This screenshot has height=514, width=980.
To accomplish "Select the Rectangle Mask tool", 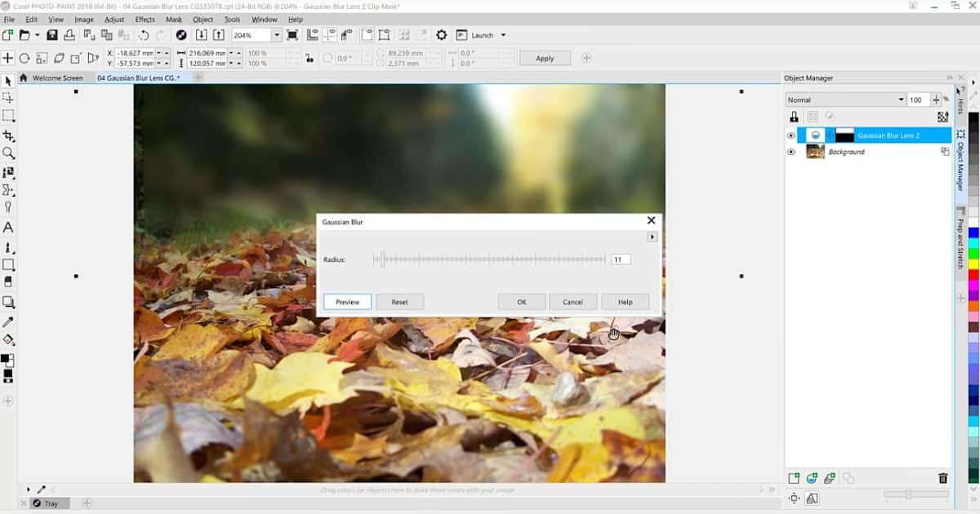I will pos(8,116).
